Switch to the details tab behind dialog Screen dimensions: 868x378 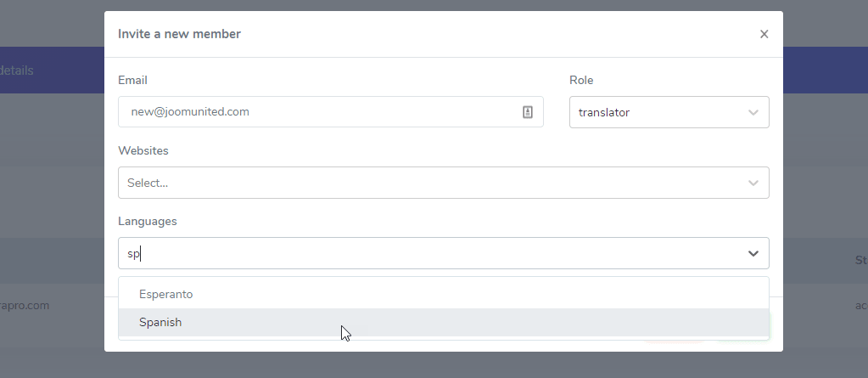17,71
